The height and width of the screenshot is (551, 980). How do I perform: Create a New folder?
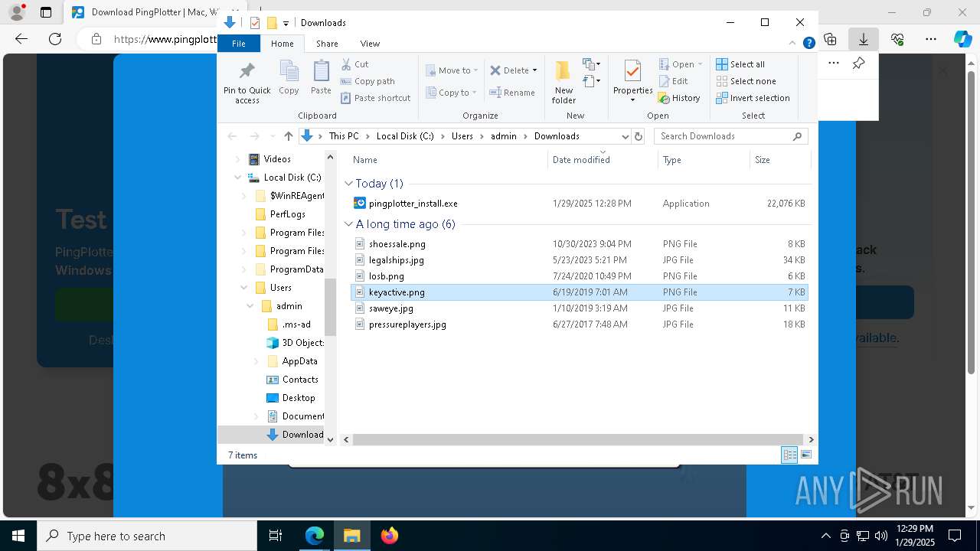pyautogui.click(x=563, y=82)
